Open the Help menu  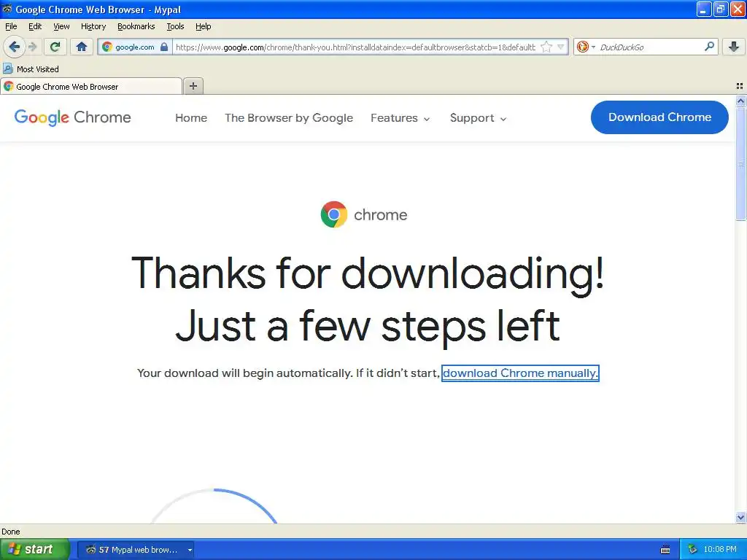203,26
